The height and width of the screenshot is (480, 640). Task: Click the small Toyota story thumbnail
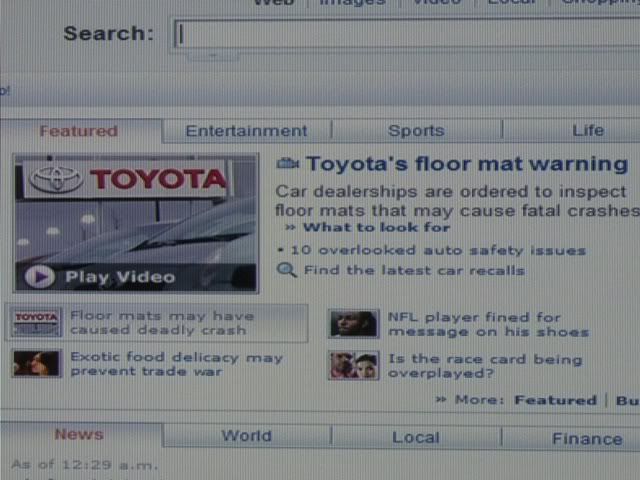[x=37, y=322]
